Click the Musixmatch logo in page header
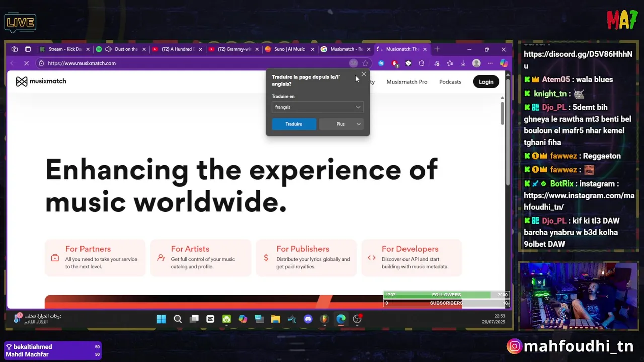The image size is (644, 362). [x=41, y=81]
